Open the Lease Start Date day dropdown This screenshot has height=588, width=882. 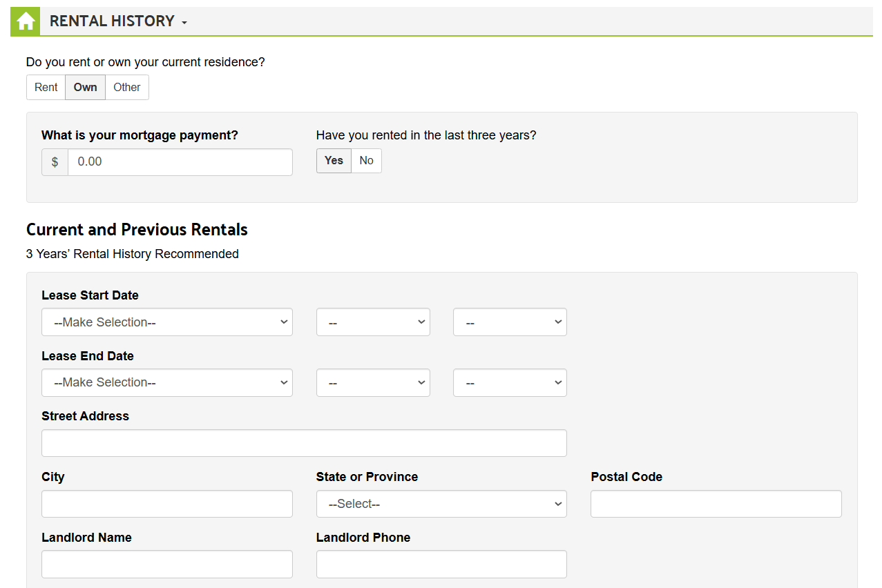(373, 322)
